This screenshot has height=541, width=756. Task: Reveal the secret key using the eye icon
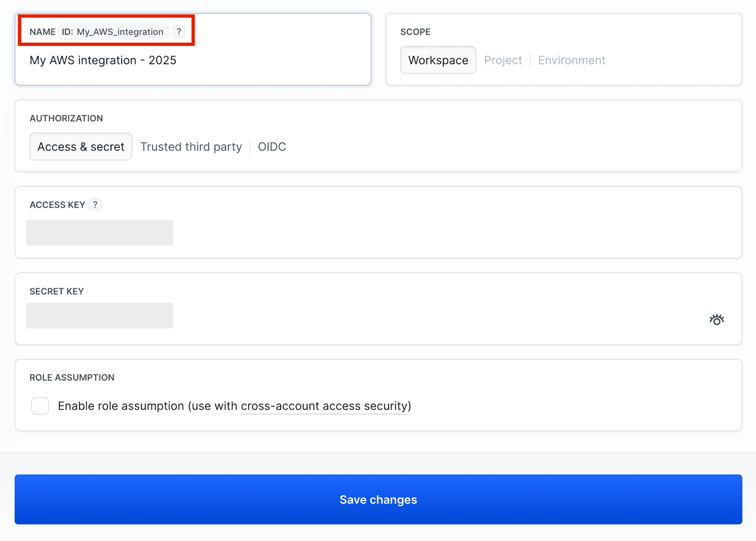[x=717, y=319]
